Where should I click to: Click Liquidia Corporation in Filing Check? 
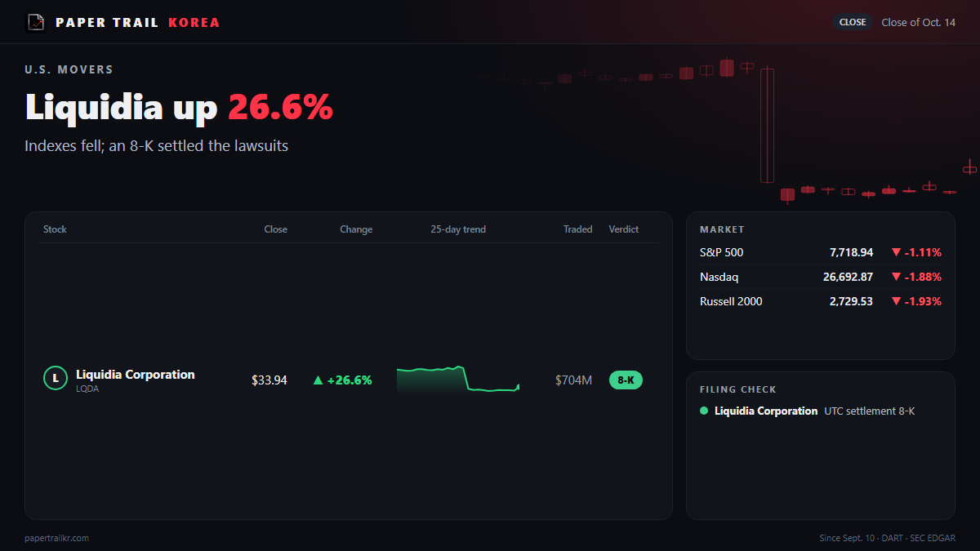[766, 411]
